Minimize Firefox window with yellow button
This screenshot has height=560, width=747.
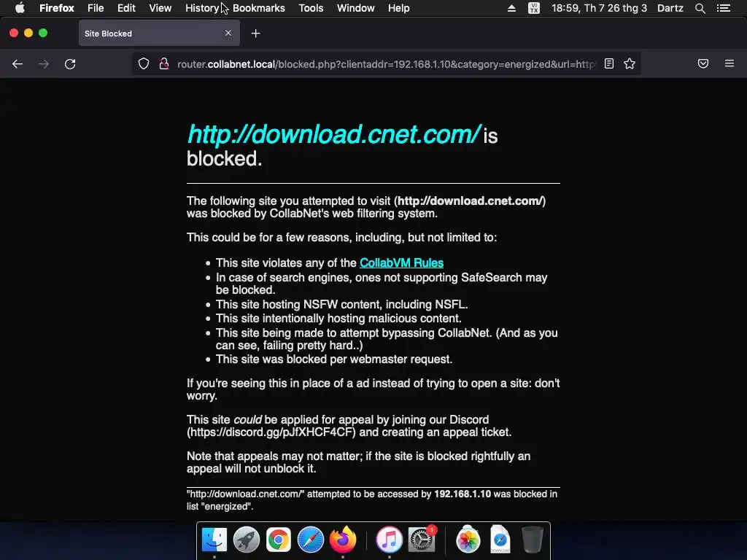click(x=28, y=33)
